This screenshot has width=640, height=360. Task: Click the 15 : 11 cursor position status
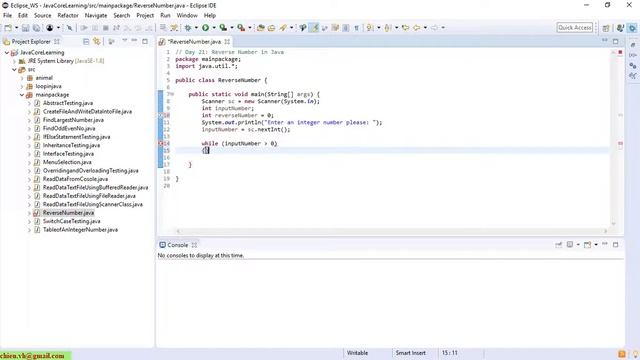click(x=449, y=353)
